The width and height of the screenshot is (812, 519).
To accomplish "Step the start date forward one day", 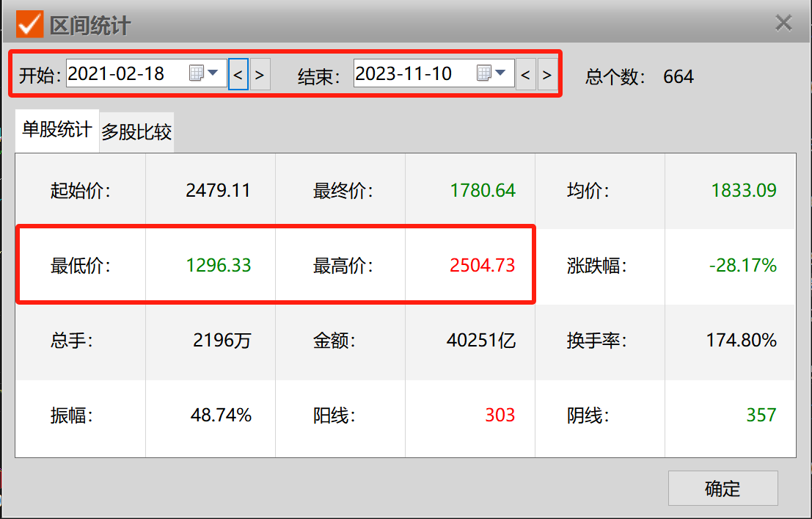I will [x=260, y=74].
